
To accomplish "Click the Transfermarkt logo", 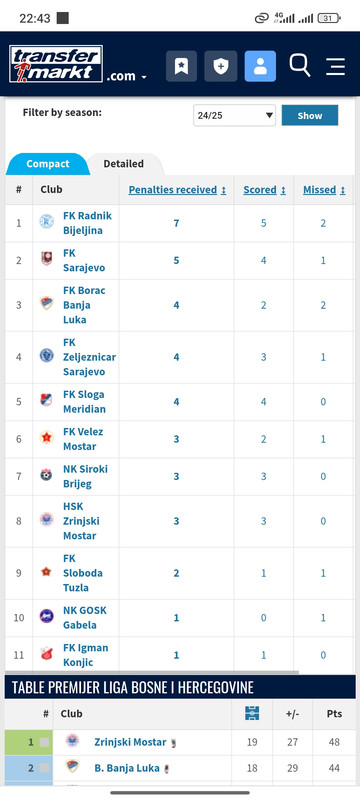I will (x=56, y=64).
